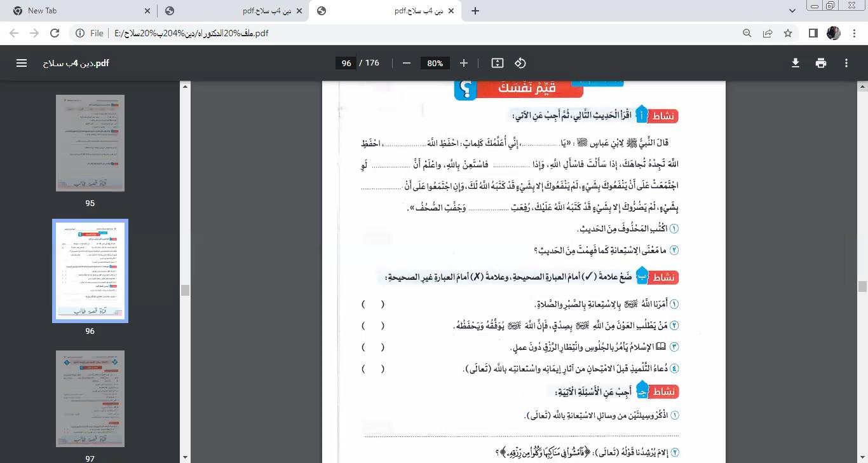Click the 'نشاط ب' activity label
Viewport: 868px width, 463px height.
657,277
